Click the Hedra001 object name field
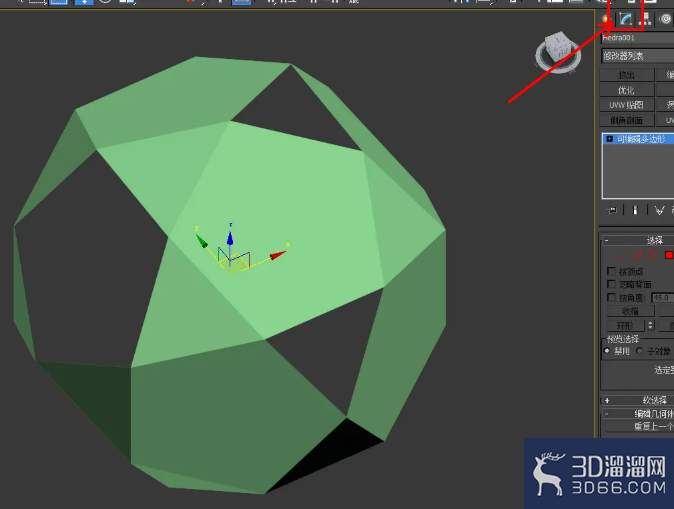This screenshot has height=509, width=674. (x=637, y=38)
